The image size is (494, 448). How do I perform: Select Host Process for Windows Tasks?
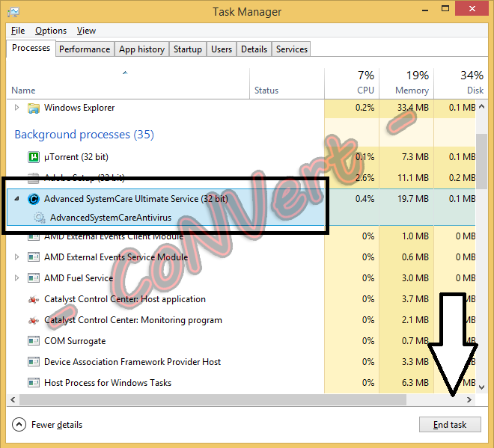tap(241, 383)
